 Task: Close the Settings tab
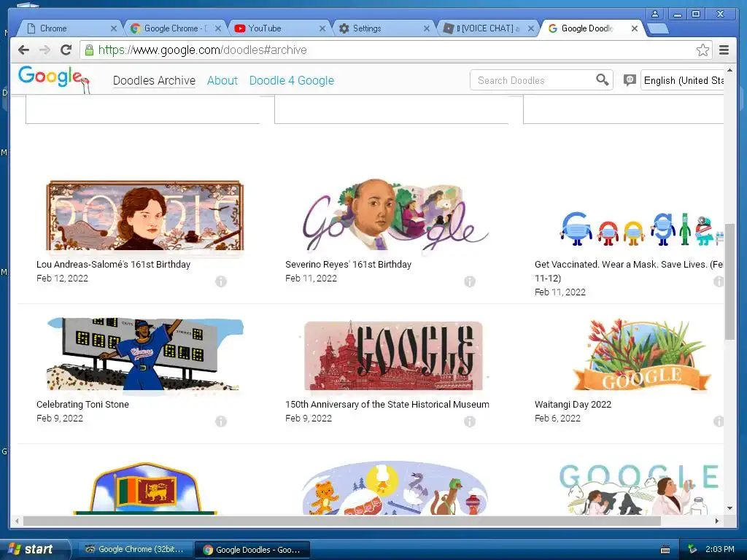[x=426, y=28]
